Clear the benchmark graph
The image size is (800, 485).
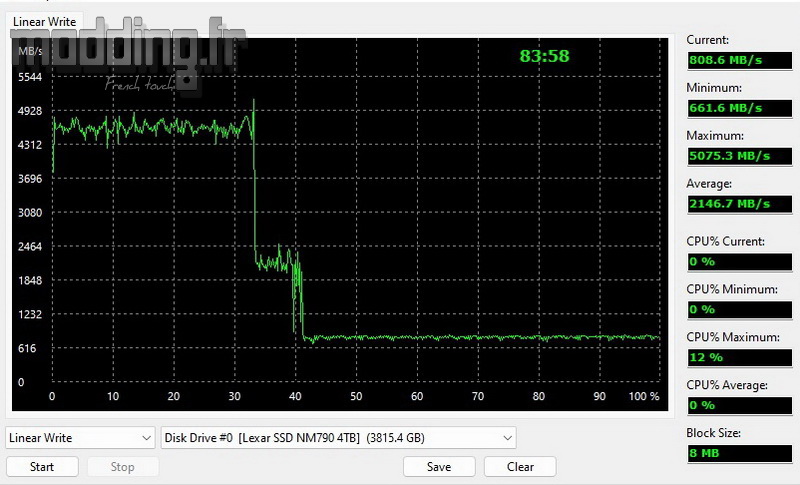520,467
